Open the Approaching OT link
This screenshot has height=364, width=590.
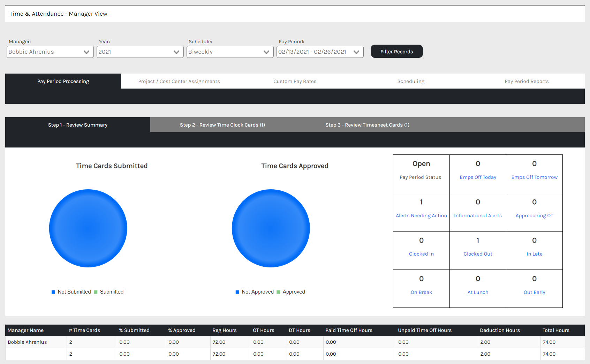point(534,216)
